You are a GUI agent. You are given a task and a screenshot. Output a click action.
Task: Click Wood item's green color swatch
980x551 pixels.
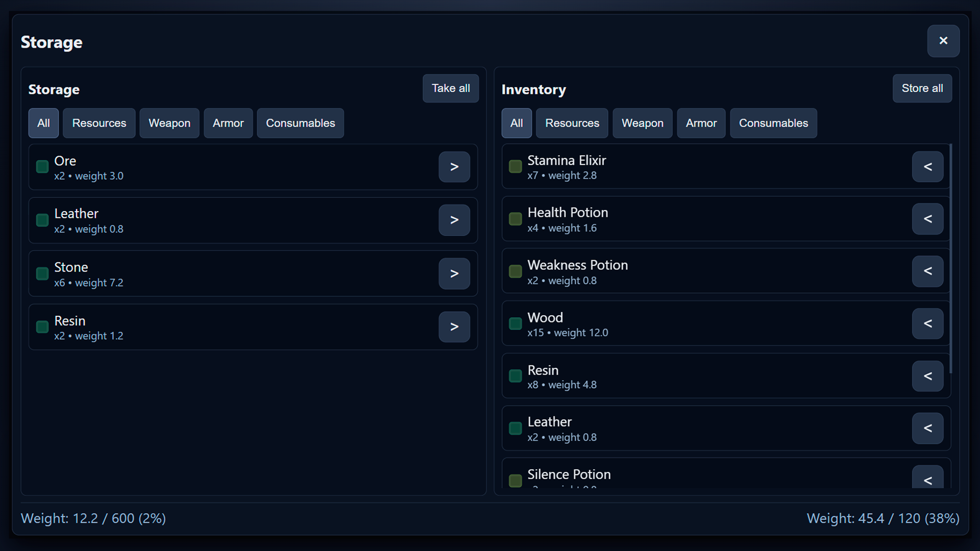(515, 323)
